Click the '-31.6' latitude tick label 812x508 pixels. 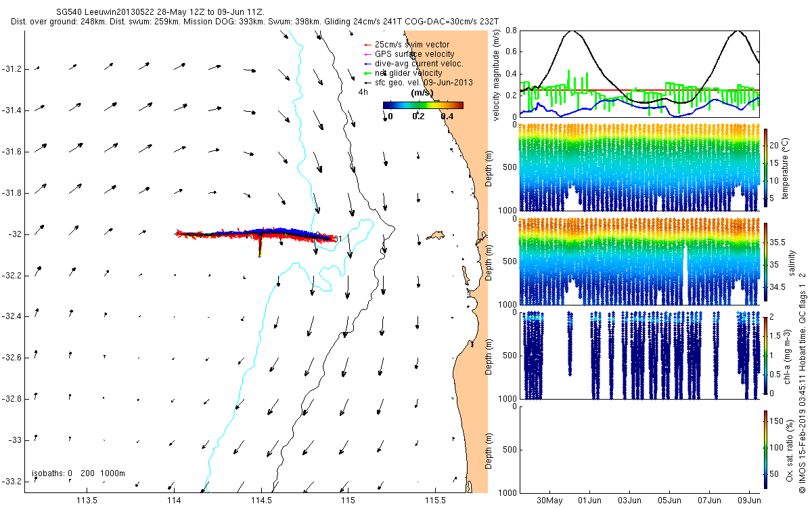tap(12, 152)
